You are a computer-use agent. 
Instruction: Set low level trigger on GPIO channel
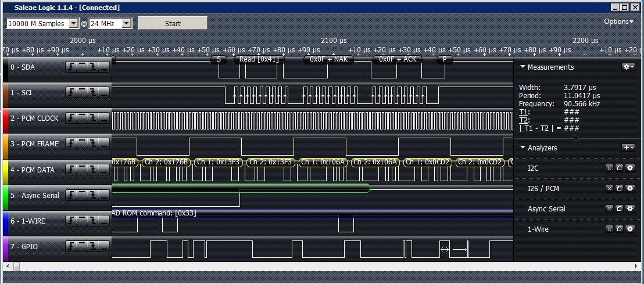104,247
